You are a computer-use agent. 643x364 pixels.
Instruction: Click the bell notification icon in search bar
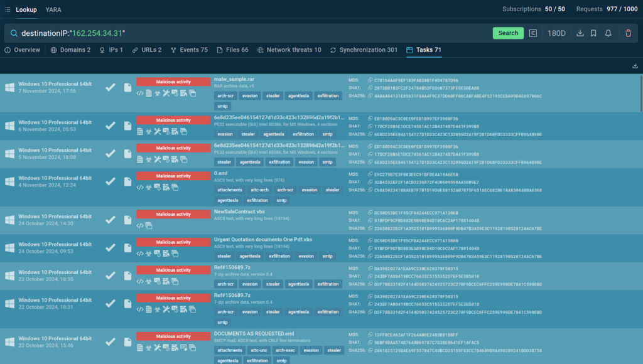tap(608, 33)
